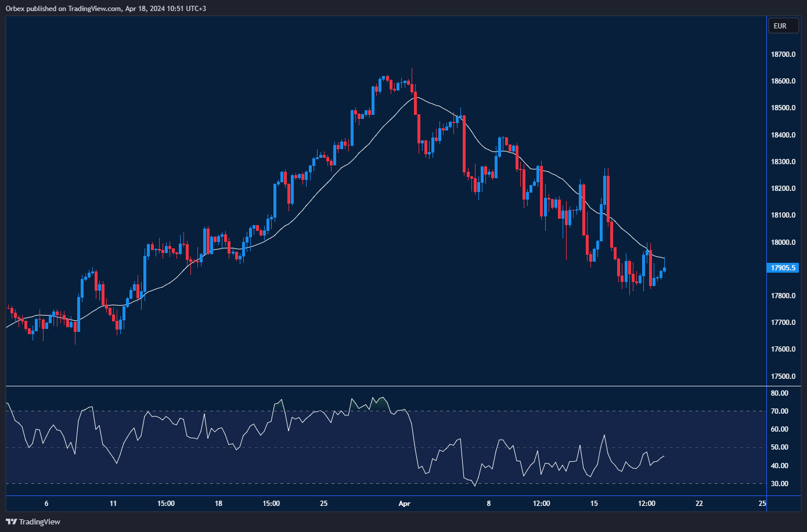Image resolution: width=807 pixels, height=532 pixels.
Task: Click the 18500.0 price scale mark
Action: pyautogui.click(x=783, y=108)
